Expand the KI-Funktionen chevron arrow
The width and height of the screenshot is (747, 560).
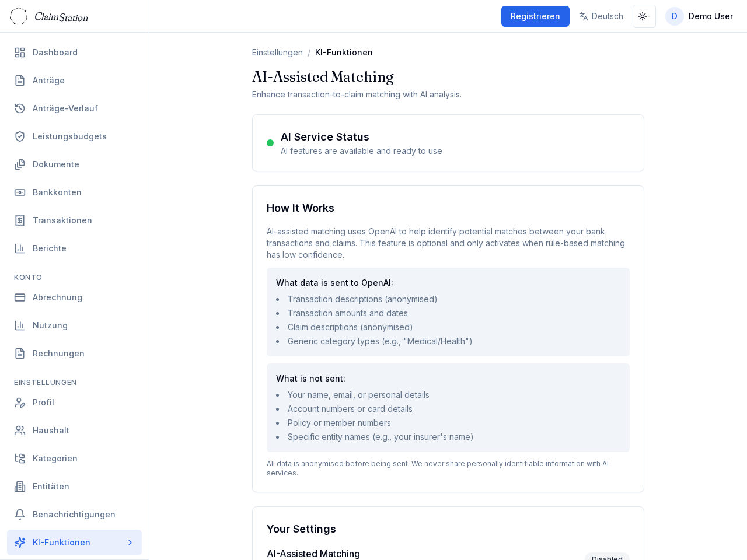click(130, 542)
